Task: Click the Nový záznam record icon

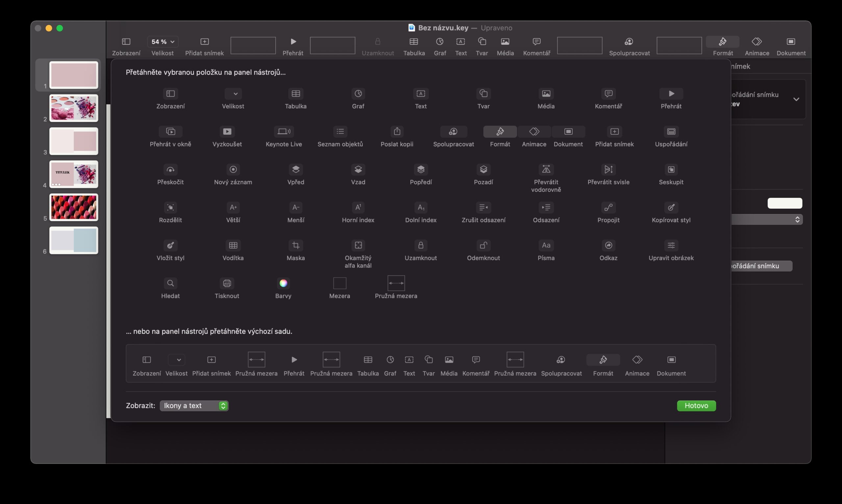Action: pyautogui.click(x=233, y=169)
